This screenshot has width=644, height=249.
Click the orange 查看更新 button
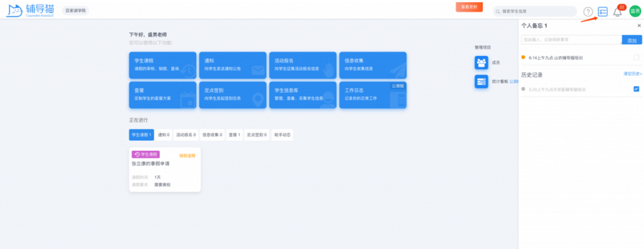click(469, 7)
